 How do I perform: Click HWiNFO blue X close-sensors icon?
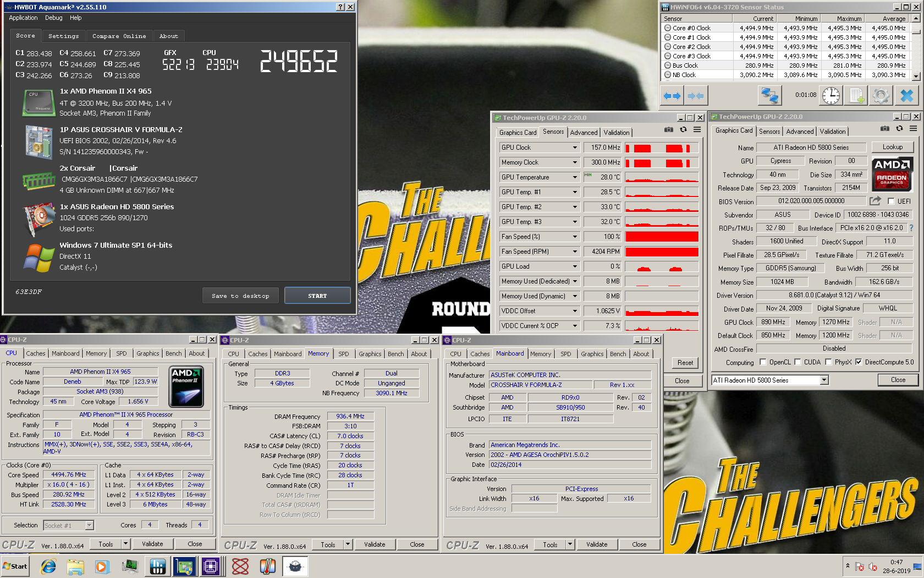click(x=906, y=96)
